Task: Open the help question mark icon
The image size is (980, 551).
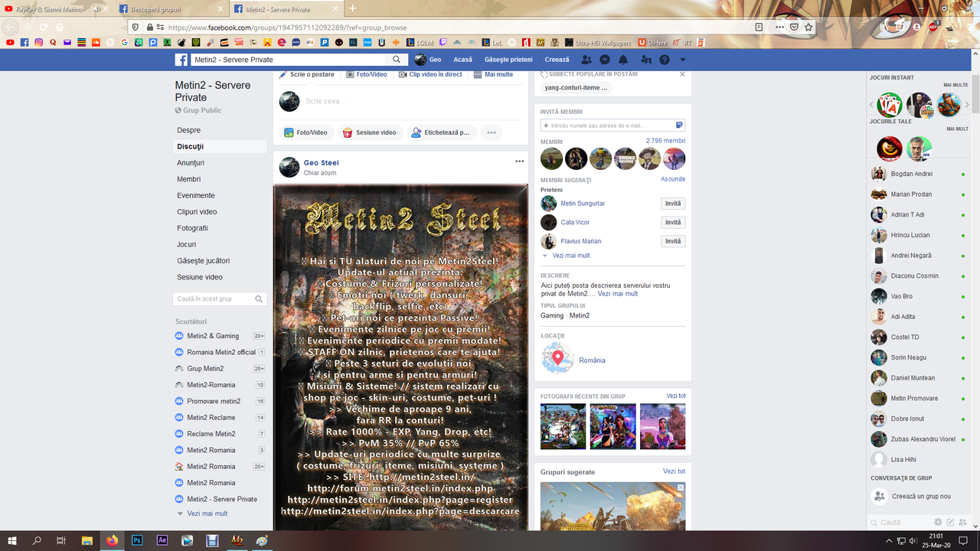Action: tap(665, 60)
